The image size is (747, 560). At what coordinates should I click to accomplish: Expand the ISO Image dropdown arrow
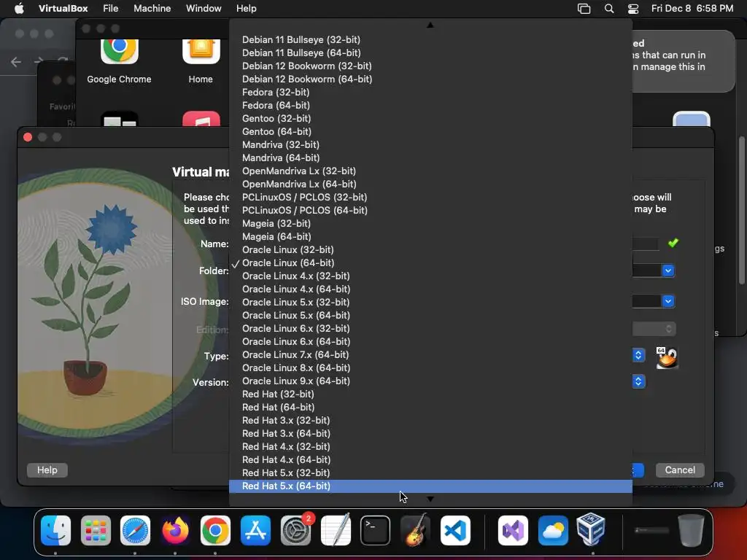point(668,301)
